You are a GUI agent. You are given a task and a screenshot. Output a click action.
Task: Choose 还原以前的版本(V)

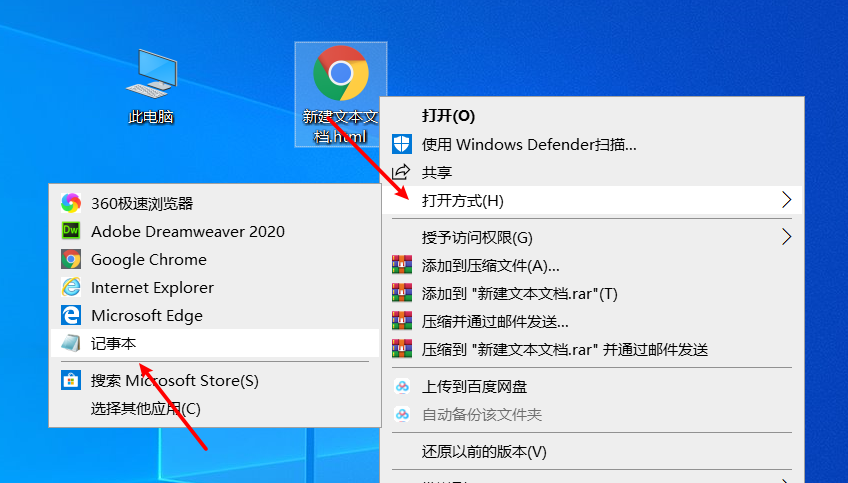(x=593, y=451)
